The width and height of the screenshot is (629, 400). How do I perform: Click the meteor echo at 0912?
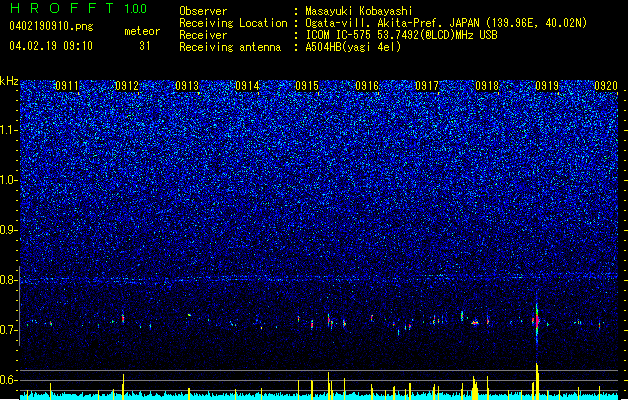[123, 319]
